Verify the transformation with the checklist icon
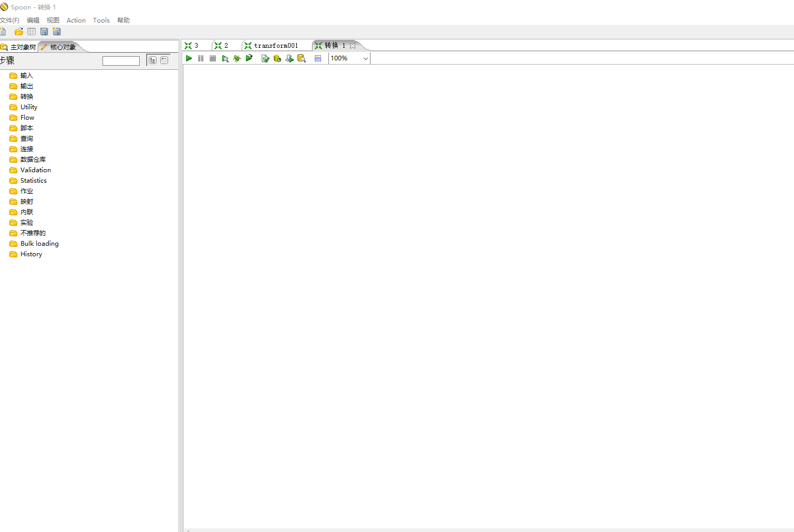 pos(265,58)
